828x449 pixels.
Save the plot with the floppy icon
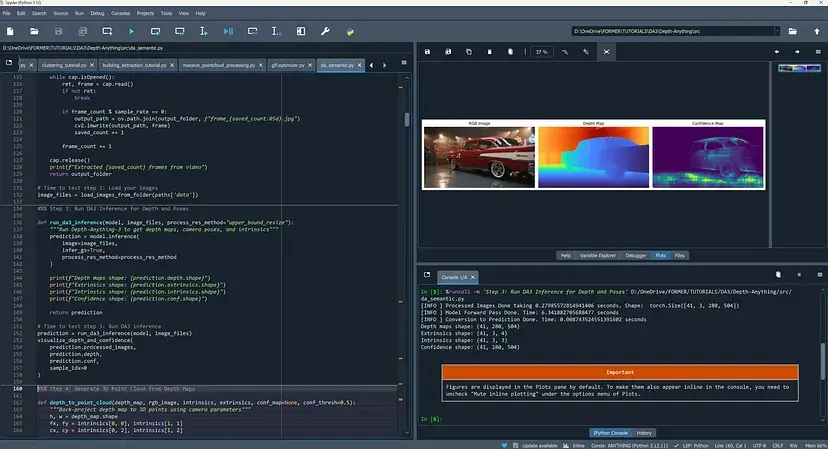[x=427, y=51]
